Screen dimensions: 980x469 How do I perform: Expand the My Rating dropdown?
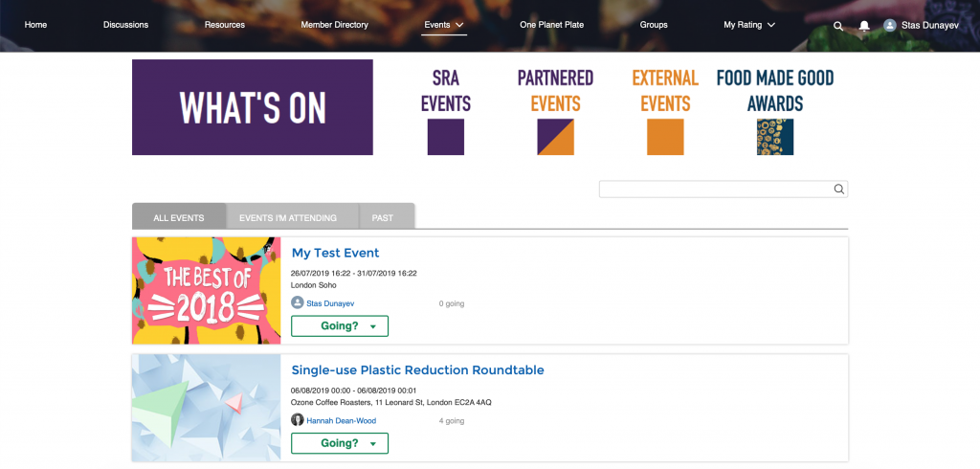point(749,25)
